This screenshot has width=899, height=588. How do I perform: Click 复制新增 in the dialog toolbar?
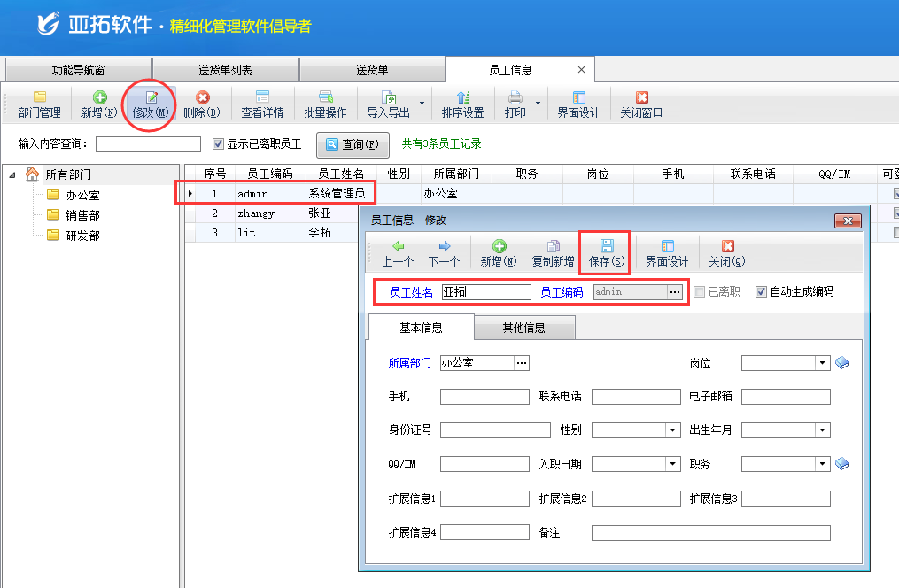(553, 252)
